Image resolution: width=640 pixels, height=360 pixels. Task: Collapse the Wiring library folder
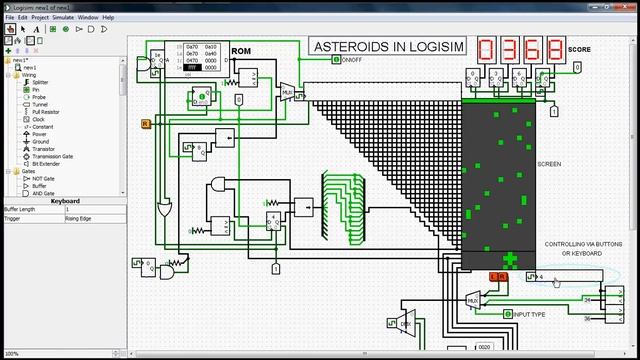(x=8, y=75)
